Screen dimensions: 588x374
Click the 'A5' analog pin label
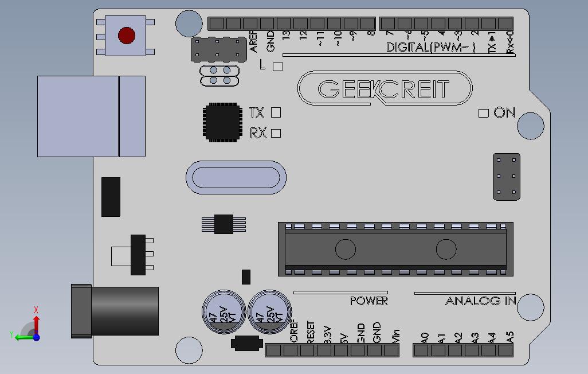(x=509, y=337)
